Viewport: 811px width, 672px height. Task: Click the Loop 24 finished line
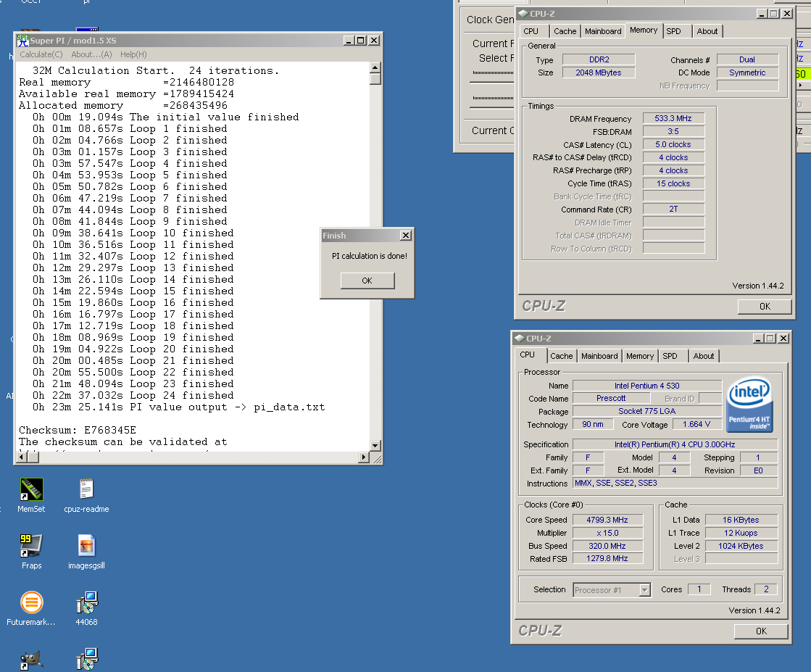point(133,395)
